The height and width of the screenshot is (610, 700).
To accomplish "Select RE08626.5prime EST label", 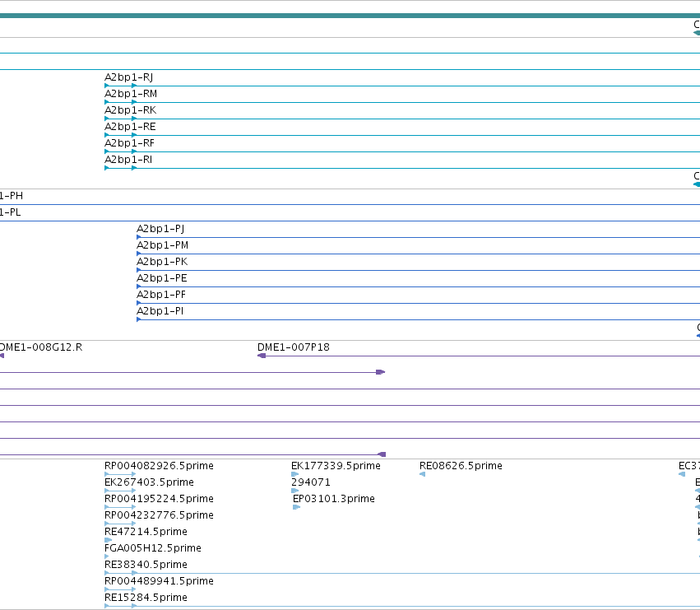I will (461, 466).
